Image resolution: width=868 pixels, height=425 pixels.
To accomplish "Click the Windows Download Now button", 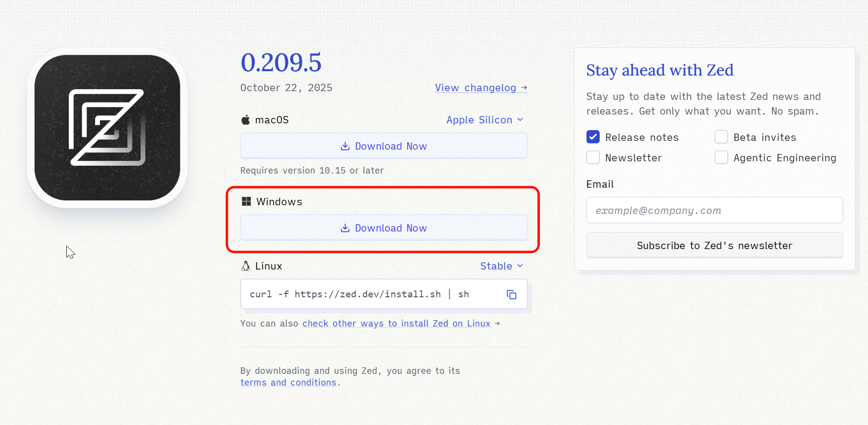I will click(x=384, y=228).
